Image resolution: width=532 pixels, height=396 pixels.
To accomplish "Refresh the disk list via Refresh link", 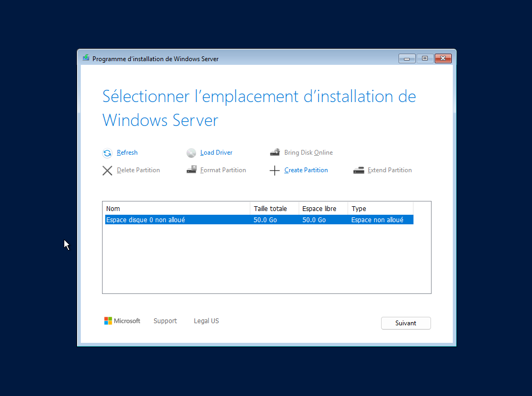I will tap(127, 153).
